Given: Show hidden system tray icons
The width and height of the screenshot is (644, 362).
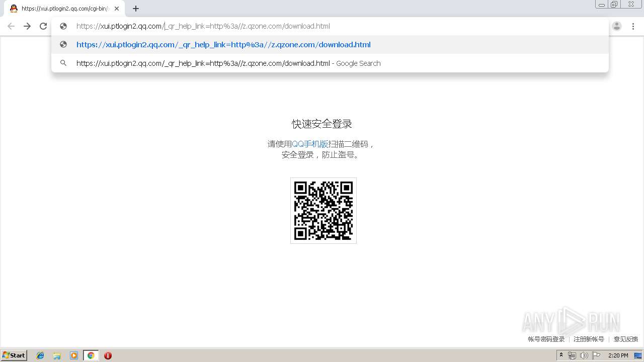Looking at the screenshot, I should click(561, 355).
